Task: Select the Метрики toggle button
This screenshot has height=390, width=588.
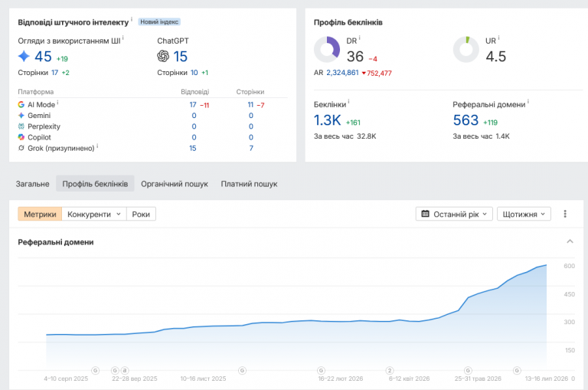Action: coord(40,214)
